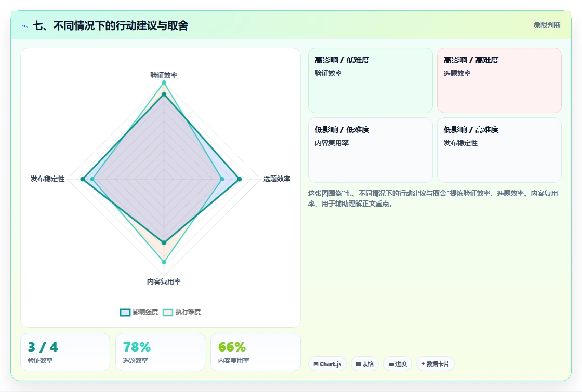Open the 高影响 / 低难度 quadrant card
Viewport: 582px width, 392px height.
point(371,80)
